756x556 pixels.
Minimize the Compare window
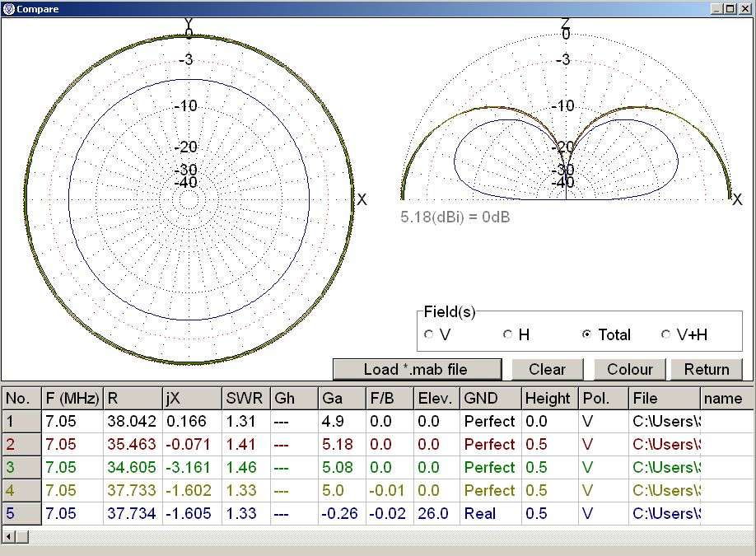716,8
